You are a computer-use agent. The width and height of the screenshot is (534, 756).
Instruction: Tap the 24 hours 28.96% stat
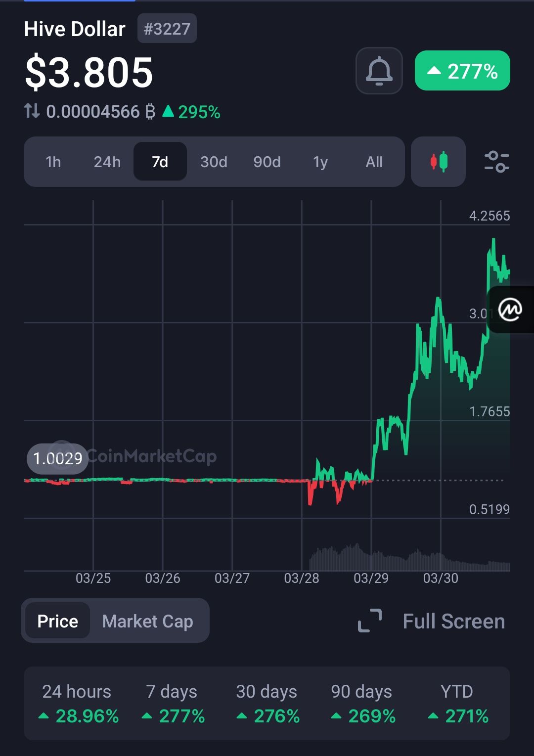point(78,704)
